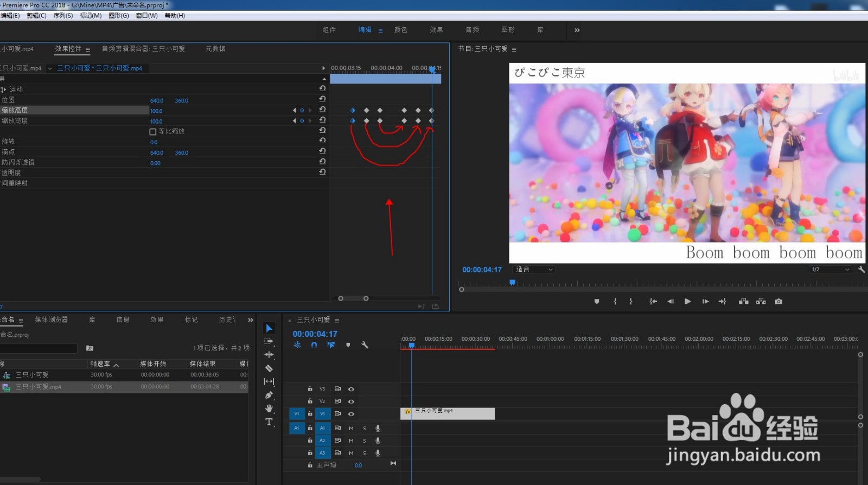
Task: Play the program monitor
Action: click(688, 302)
